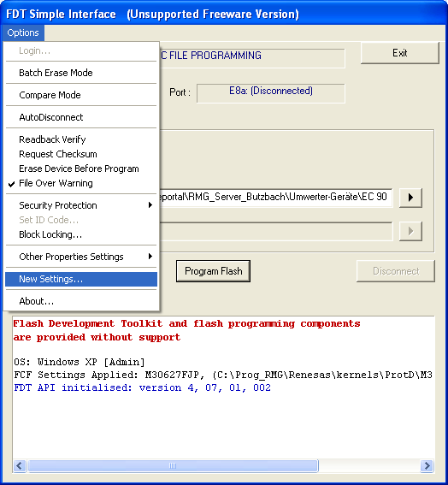Click the Exit button
The image size is (448, 485).
400,53
